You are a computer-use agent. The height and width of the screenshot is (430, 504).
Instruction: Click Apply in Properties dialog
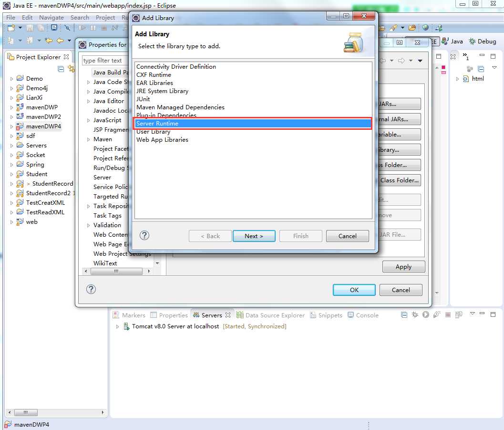[403, 267]
